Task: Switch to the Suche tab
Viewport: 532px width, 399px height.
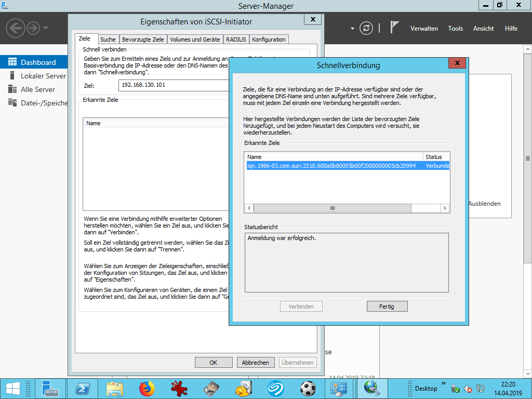Action: pos(108,39)
